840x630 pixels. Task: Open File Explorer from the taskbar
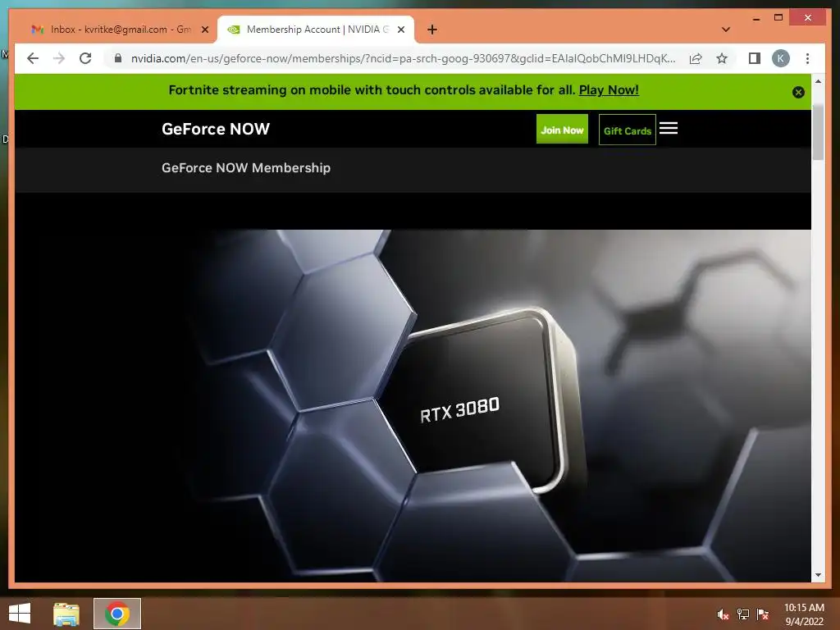[x=66, y=614]
